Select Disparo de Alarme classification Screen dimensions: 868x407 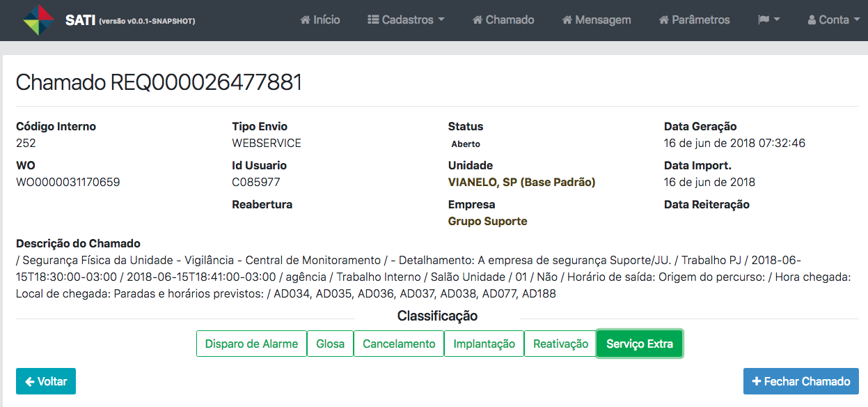[251, 344]
